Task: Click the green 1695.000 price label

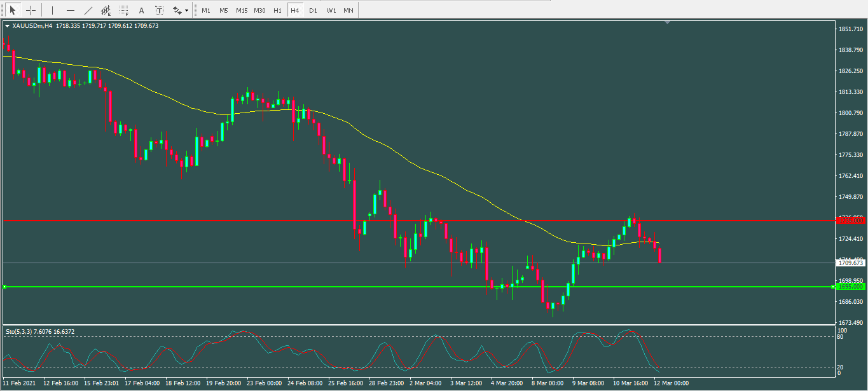Action: click(x=851, y=287)
